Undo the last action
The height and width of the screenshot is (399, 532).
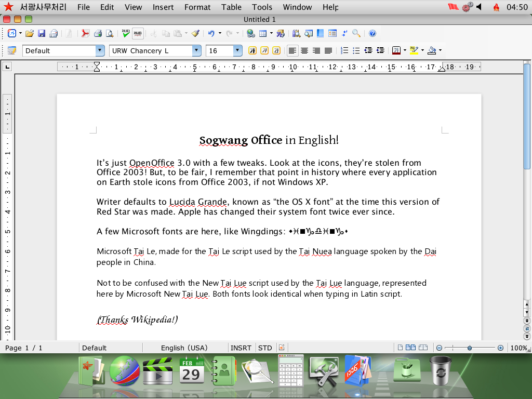[211, 33]
